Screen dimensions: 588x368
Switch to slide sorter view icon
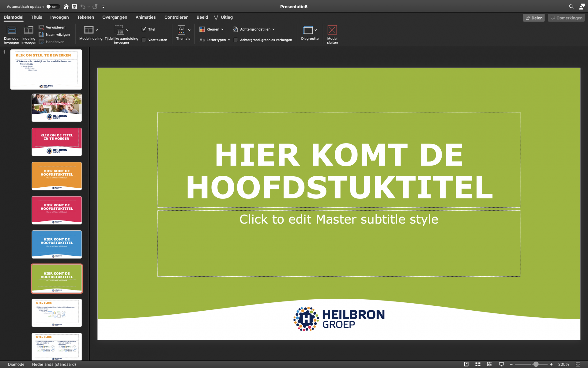coord(478,364)
